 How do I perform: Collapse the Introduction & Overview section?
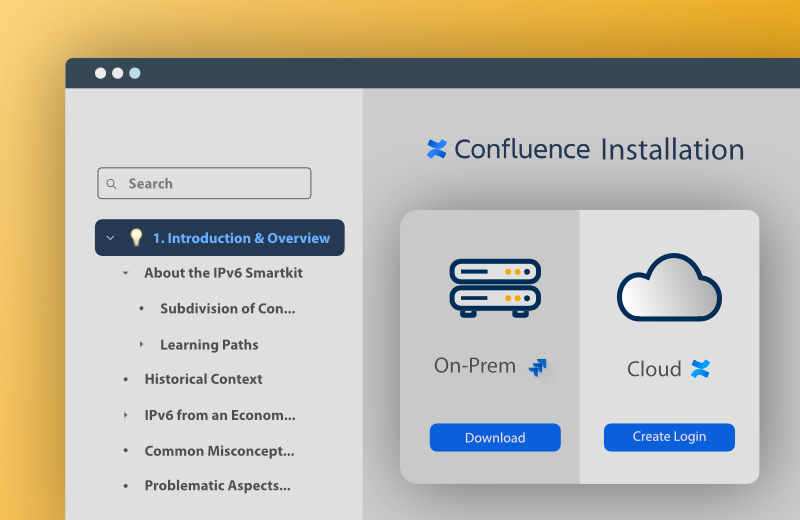click(111, 238)
